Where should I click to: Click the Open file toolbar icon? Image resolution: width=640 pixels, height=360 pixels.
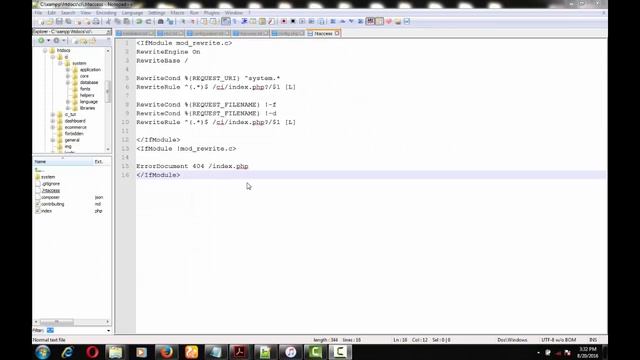coord(50,21)
